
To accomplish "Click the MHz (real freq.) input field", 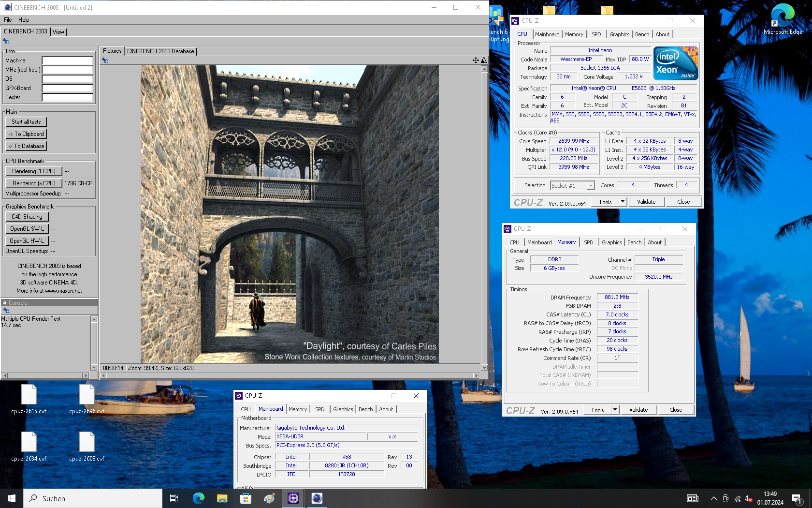I will (68, 70).
